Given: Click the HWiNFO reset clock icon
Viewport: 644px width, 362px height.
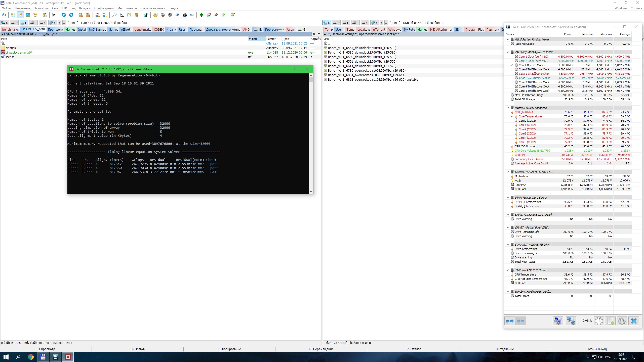Looking at the screenshot, I should 599,321.
